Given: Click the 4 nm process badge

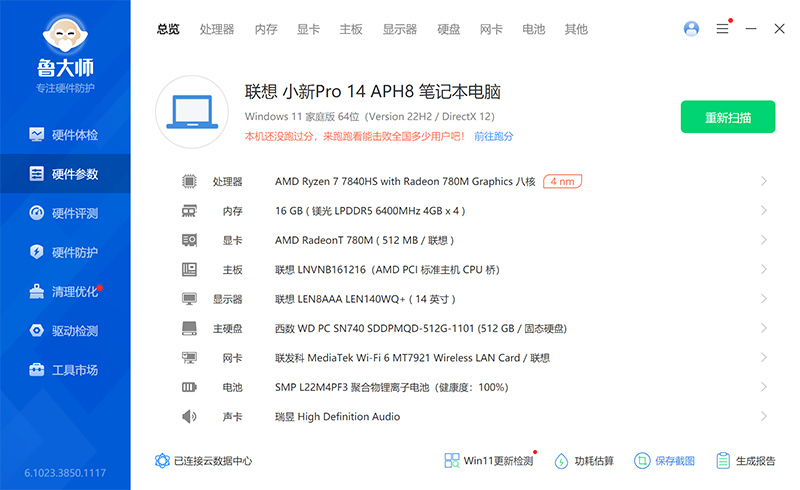Looking at the screenshot, I should (562, 181).
